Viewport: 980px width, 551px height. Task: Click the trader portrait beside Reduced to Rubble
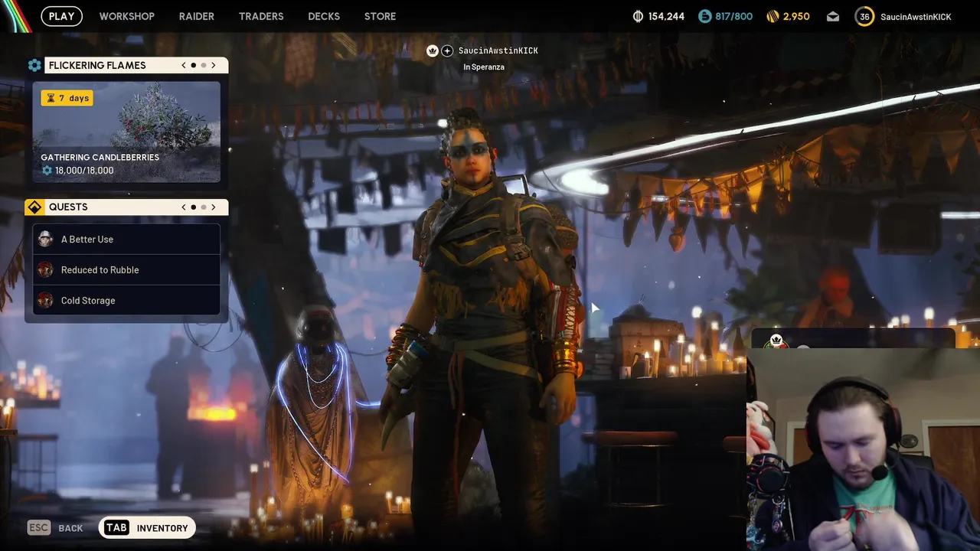[x=45, y=269]
